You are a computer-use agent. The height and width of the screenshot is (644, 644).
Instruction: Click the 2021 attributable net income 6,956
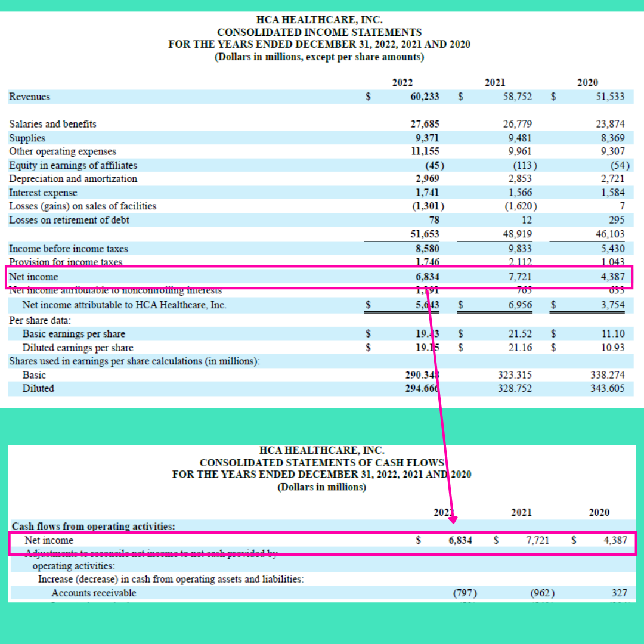[520, 305]
